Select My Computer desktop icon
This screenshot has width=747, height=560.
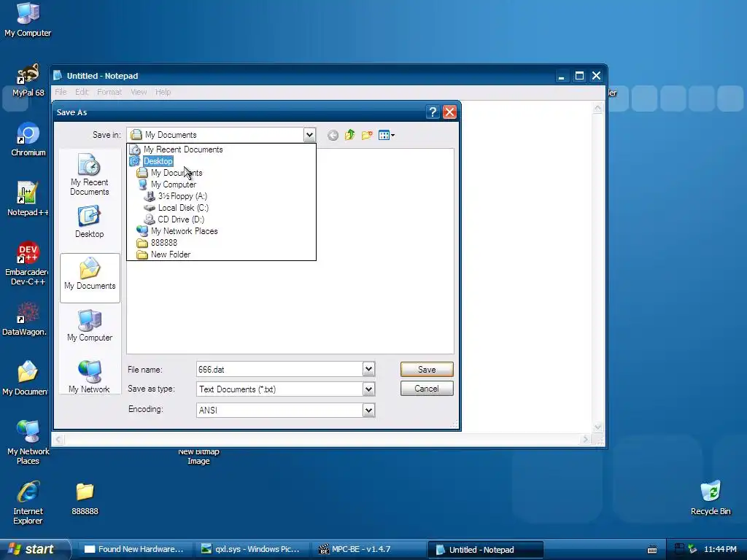(28, 20)
